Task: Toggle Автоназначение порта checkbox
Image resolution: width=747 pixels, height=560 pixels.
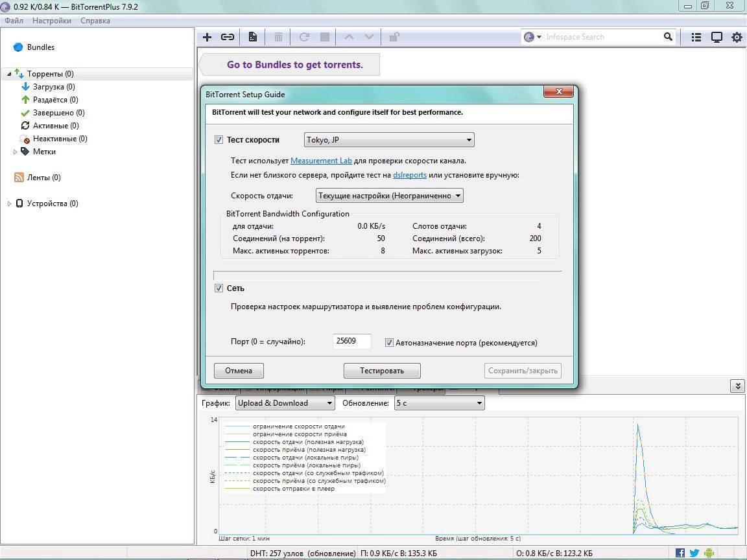Action: pyautogui.click(x=389, y=342)
